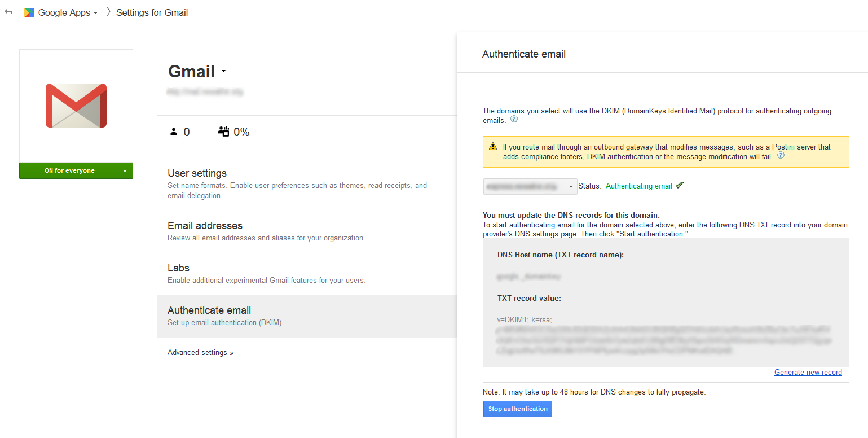Viewport: 868px width, 438px height.
Task: Click the Google Apps logo icon
Action: click(29, 12)
